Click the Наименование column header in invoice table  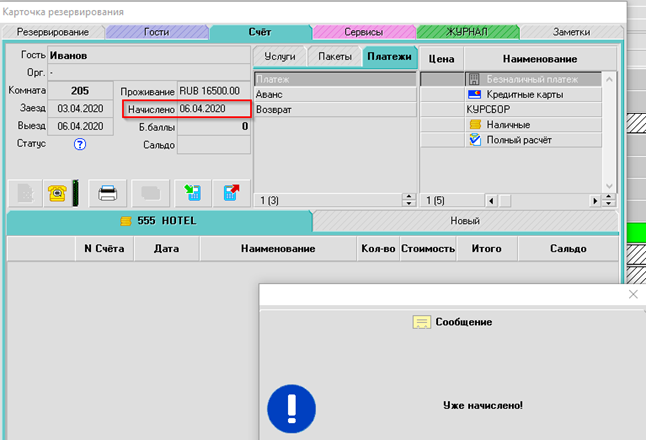[279, 248]
